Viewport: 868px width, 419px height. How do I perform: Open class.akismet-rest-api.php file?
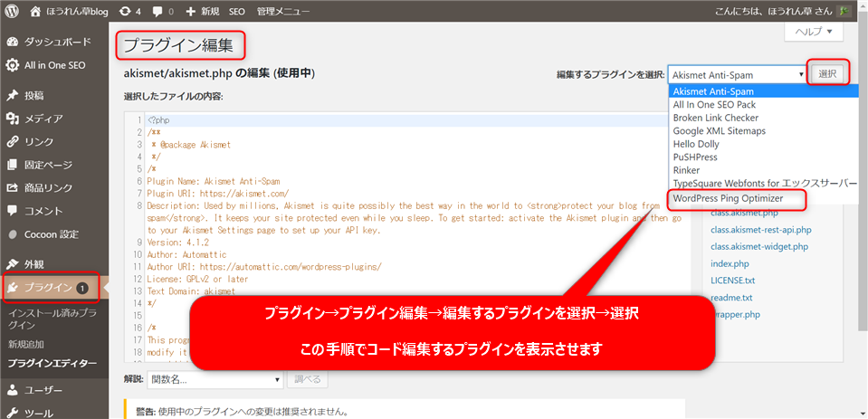760,230
